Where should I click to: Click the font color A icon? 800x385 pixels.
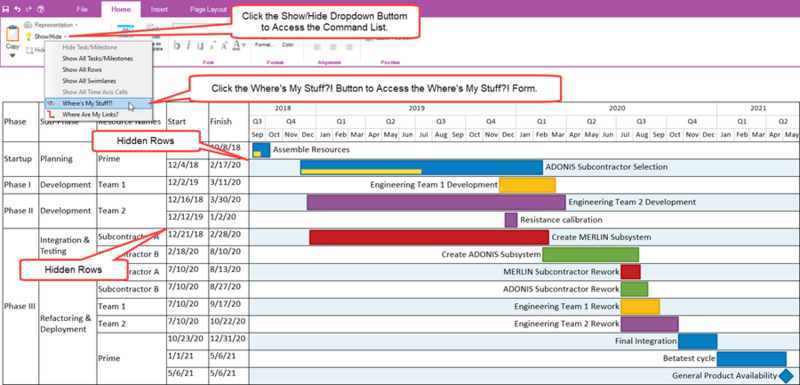point(236,46)
